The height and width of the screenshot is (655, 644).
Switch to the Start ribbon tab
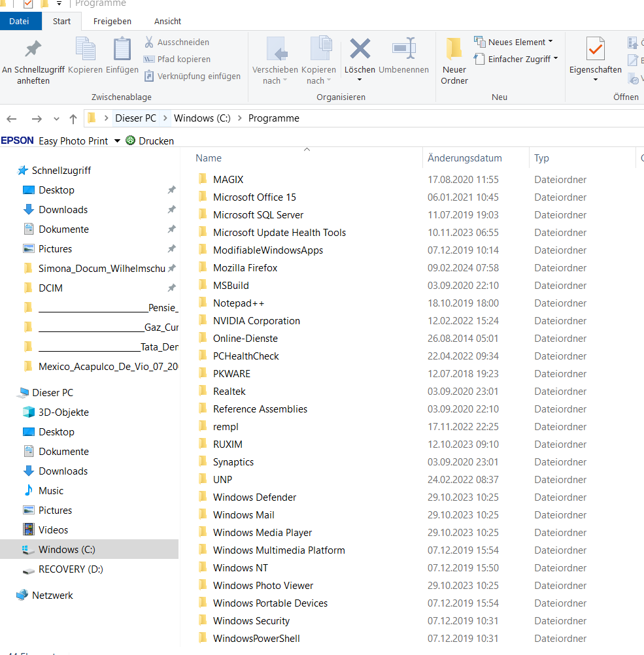[x=61, y=22]
